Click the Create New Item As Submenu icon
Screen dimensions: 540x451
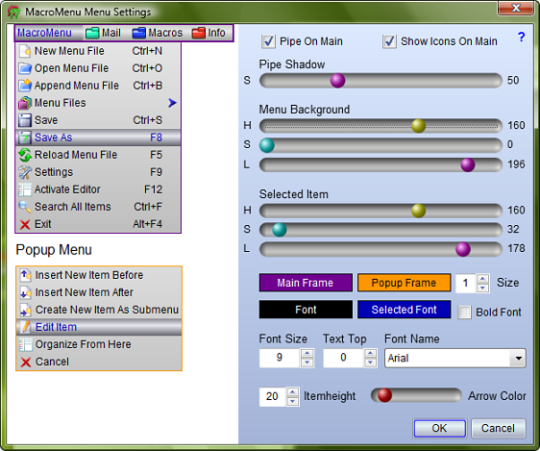(25, 310)
